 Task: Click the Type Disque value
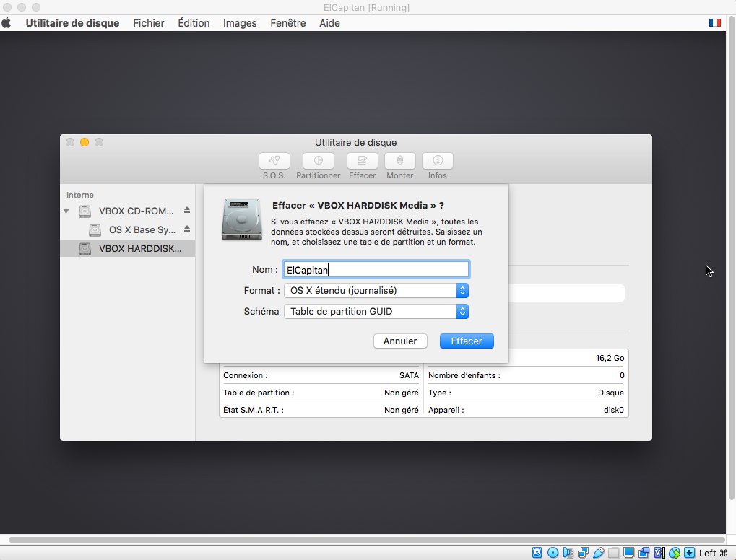[x=610, y=393]
